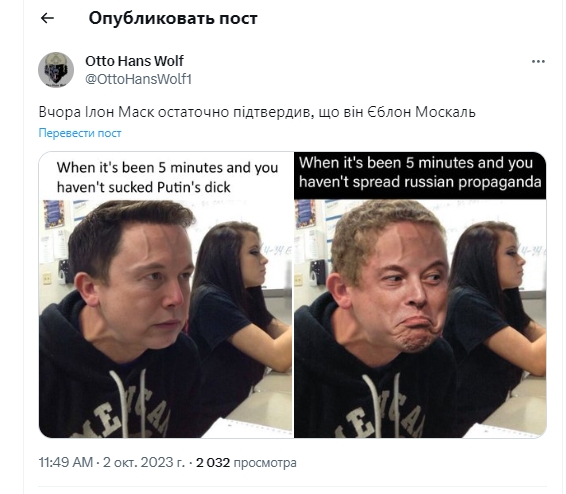The image size is (566, 494).
Task: Open the right meme image
Action: (420, 295)
